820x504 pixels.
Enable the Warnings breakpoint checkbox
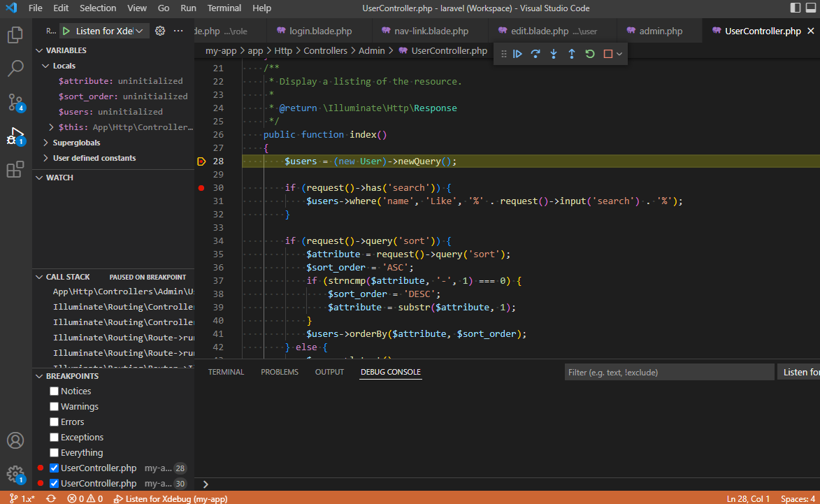click(54, 406)
